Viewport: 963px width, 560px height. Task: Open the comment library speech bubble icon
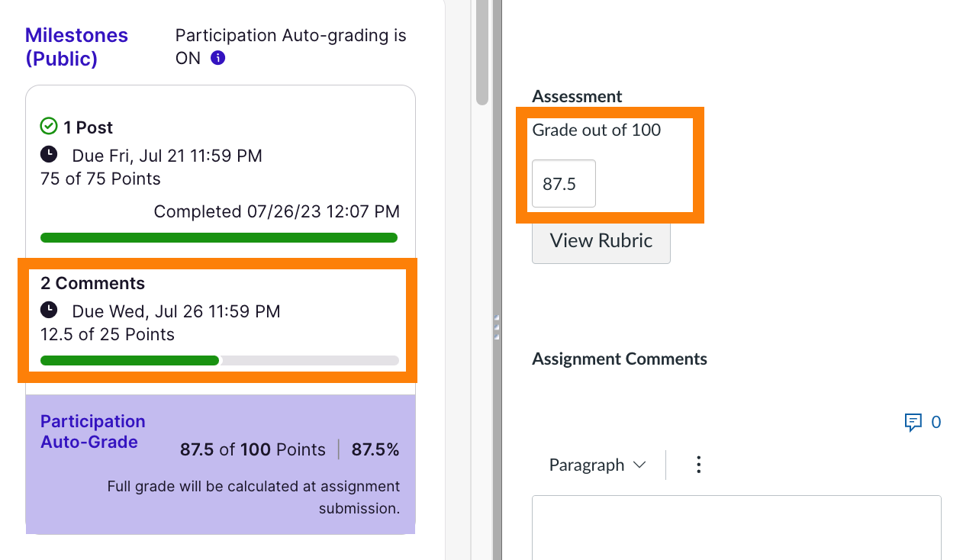click(x=913, y=422)
